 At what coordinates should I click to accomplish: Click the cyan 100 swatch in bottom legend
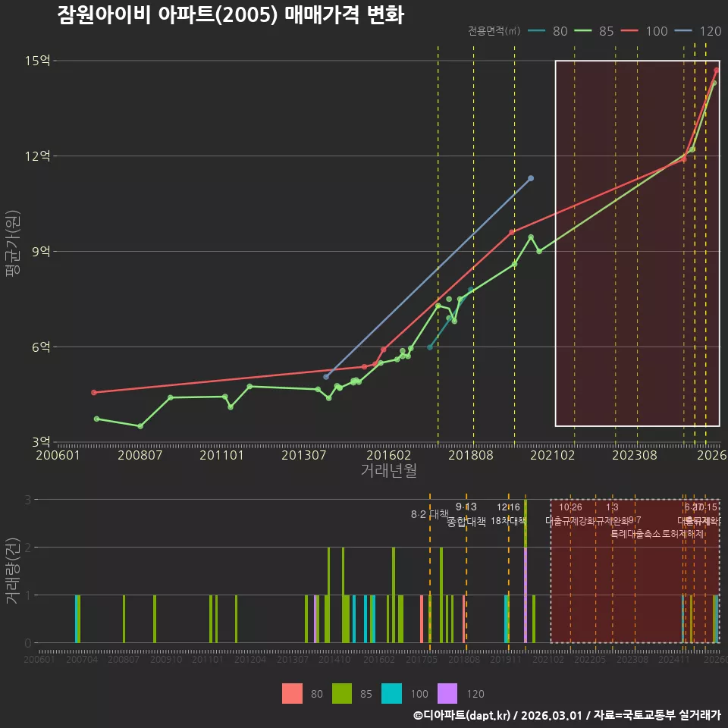pos(391,694)
